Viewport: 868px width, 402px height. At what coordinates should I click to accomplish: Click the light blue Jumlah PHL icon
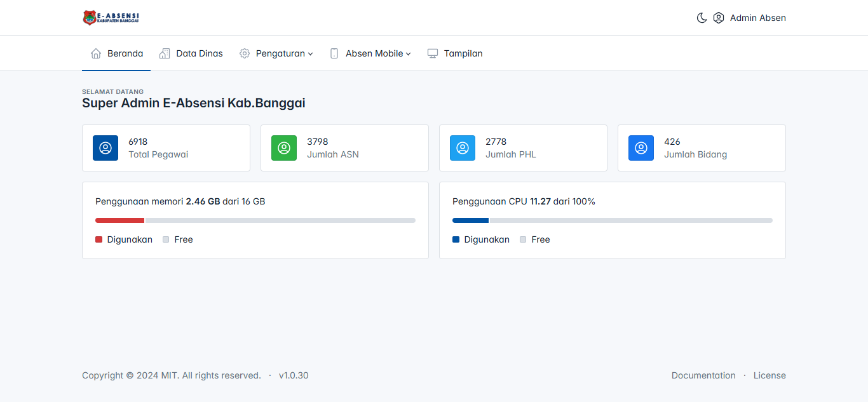tap(463, 148)
